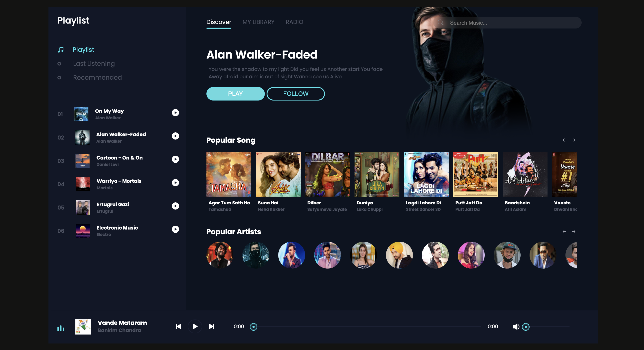Open the Vaaste song cover
This screenshot has width=644, height=350.
(565, 175)
